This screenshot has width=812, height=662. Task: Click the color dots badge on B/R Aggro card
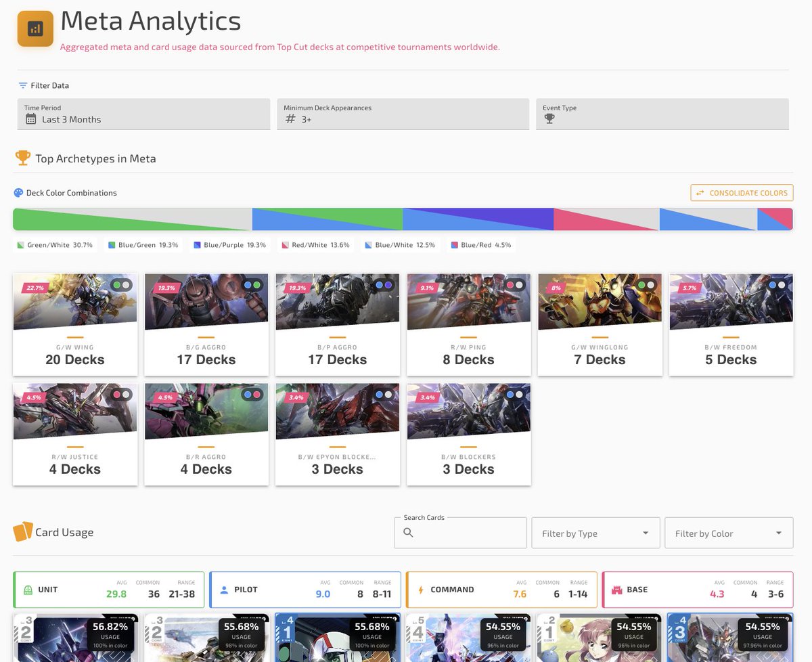point(252,395)
